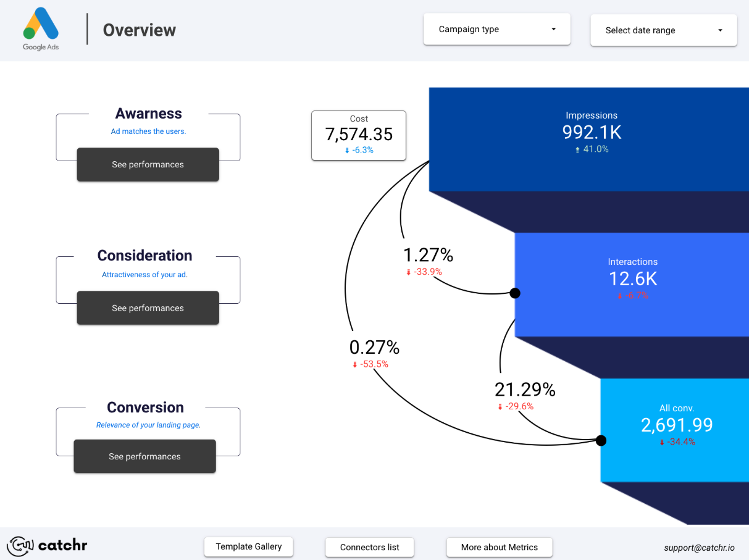Click See performances under Consideration

click(x=148, y=307)
